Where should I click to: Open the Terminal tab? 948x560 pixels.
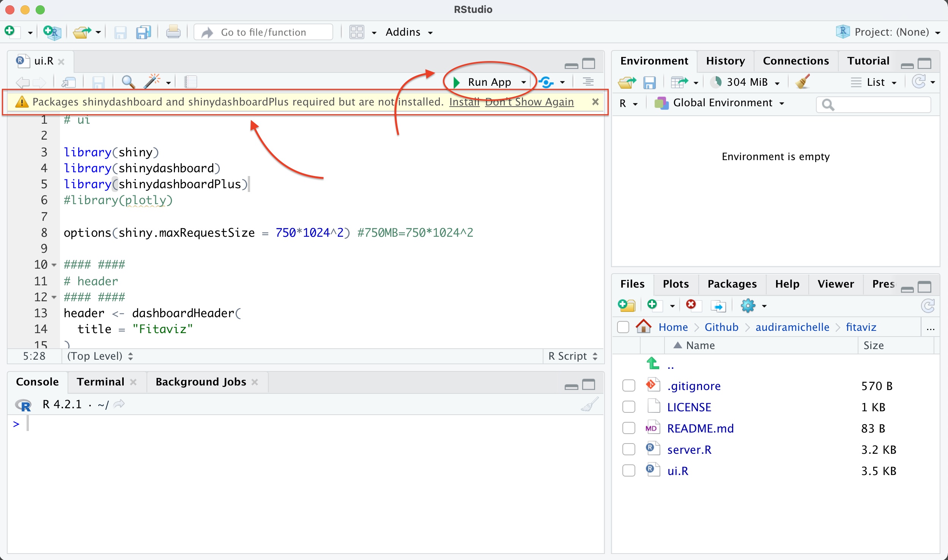click(100, 382)
